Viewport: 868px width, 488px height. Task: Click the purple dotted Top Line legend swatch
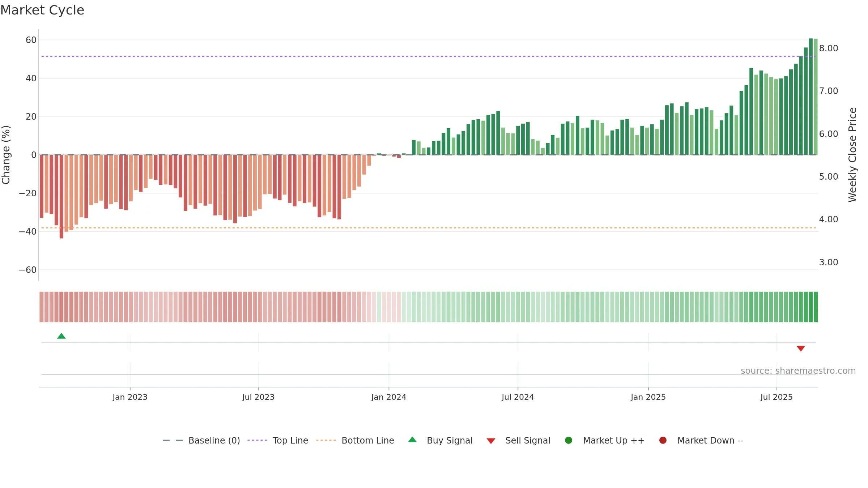(x=257, y=440)
